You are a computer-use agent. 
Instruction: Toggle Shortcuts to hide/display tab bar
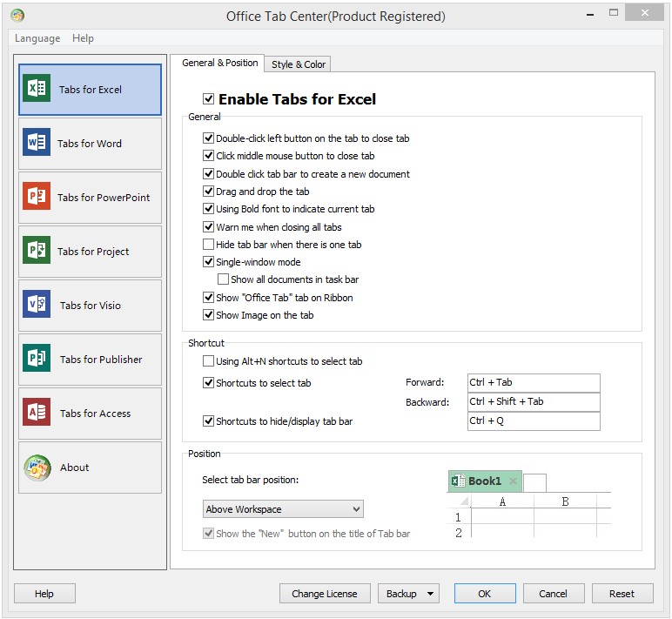208,421
